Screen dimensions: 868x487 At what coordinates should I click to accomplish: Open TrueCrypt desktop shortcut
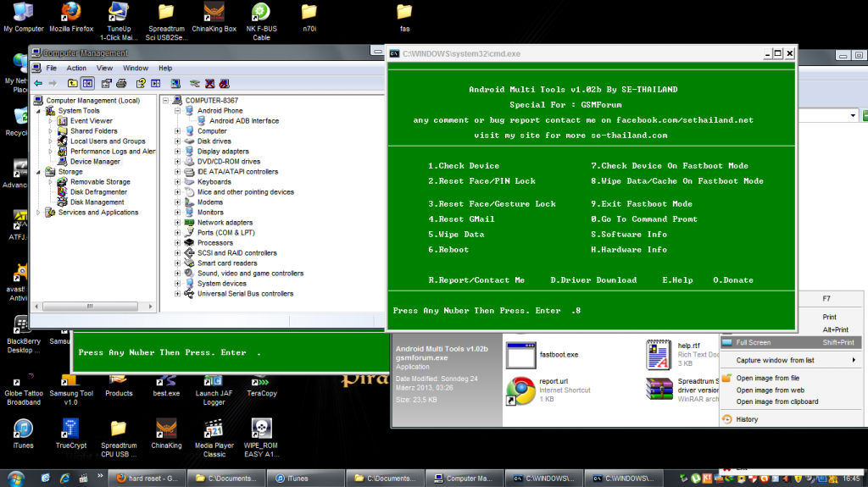point(71,434)
